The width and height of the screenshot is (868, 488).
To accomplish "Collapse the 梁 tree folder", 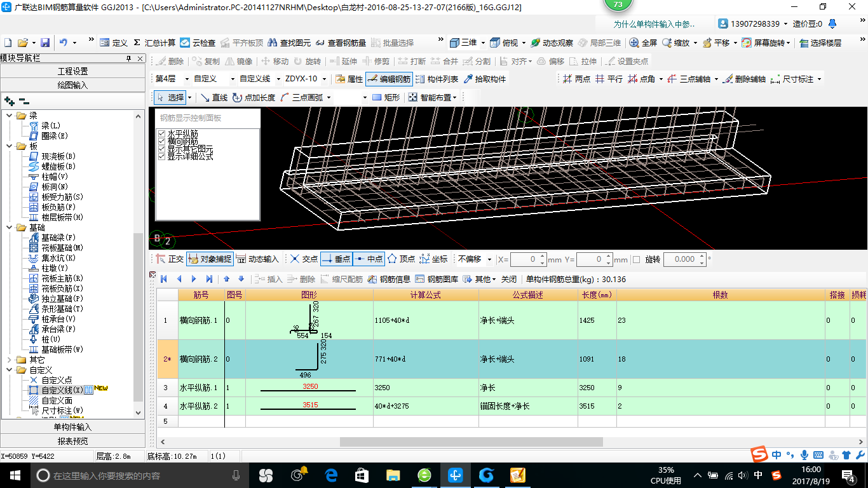I will point(10,116).
